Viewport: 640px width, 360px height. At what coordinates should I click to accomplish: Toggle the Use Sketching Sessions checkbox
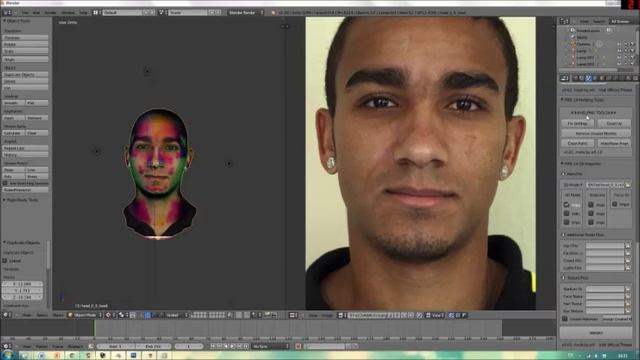pyautogui.click(x=5, y=184)
